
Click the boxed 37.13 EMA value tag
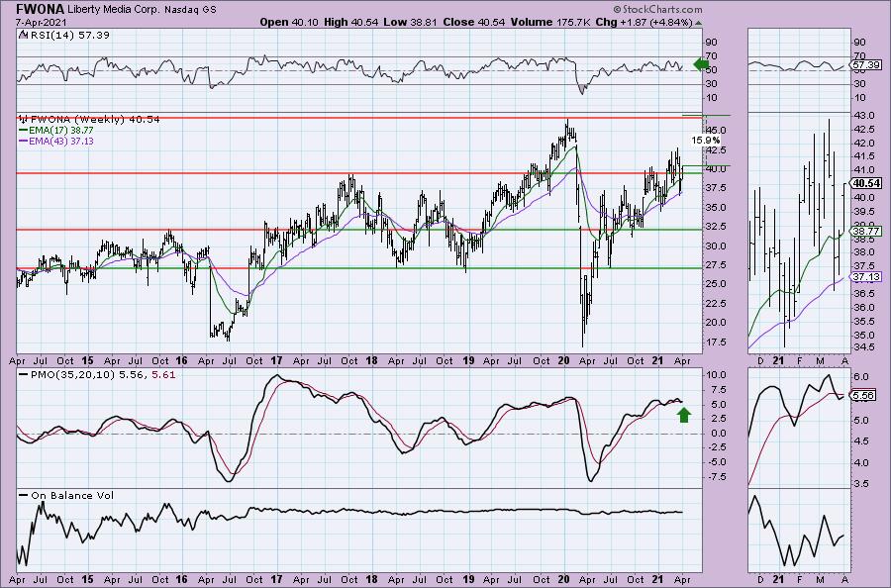pos(866,276)
